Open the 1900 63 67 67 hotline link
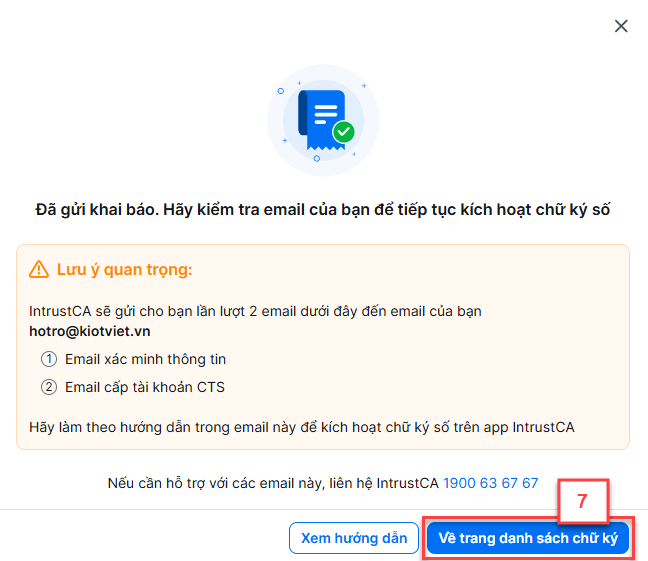 (x=491, y=483)
